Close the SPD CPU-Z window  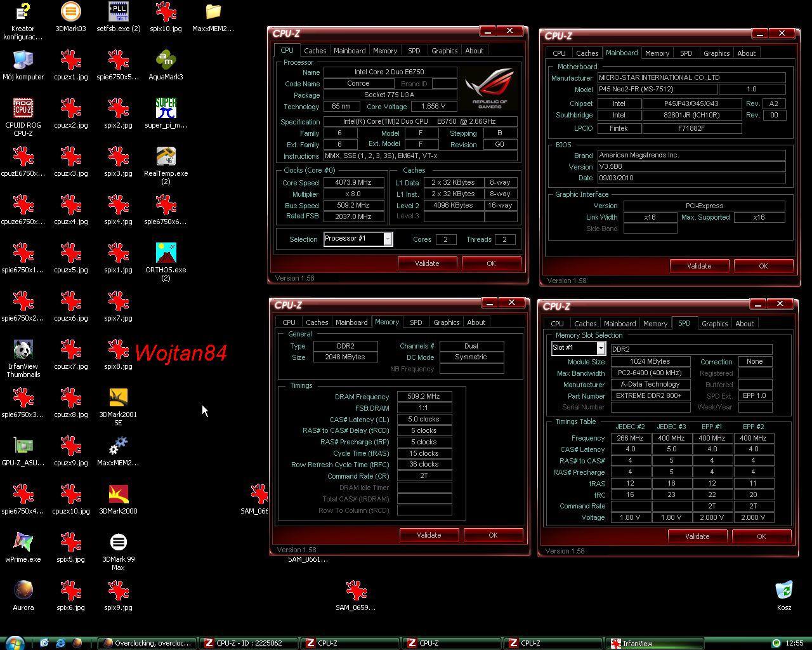point(780,304)
